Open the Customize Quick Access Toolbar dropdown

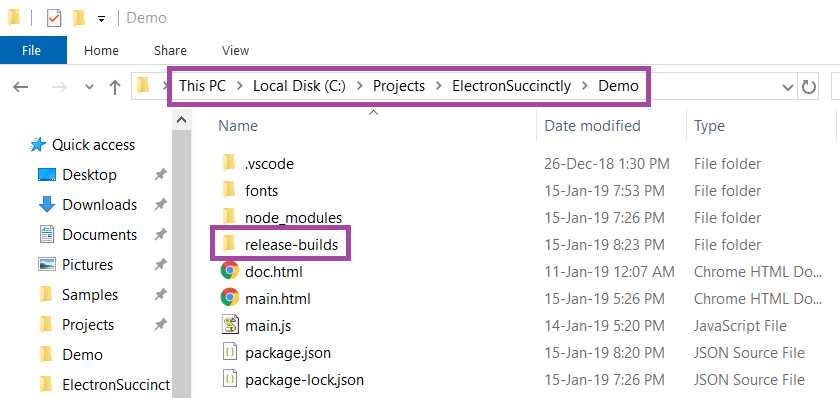coord(101,19)
